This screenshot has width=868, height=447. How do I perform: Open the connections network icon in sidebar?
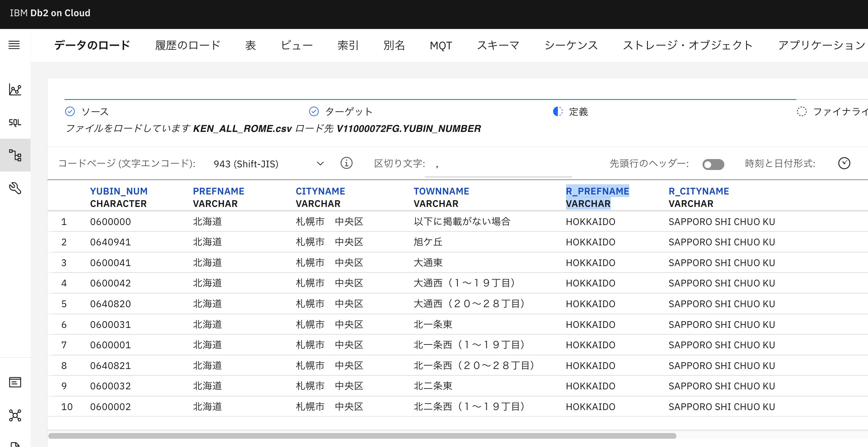pos(15,415)
